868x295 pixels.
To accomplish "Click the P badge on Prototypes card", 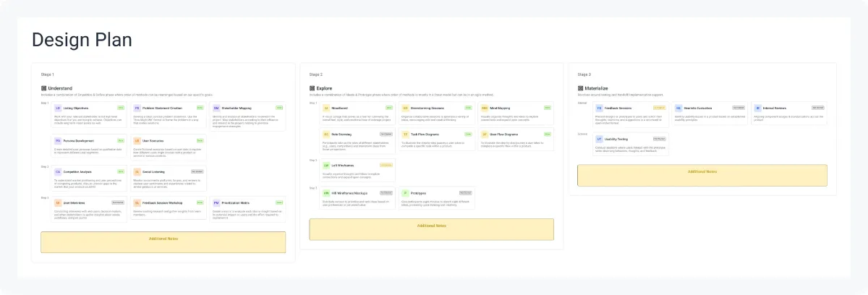I will tap(406, 193).
